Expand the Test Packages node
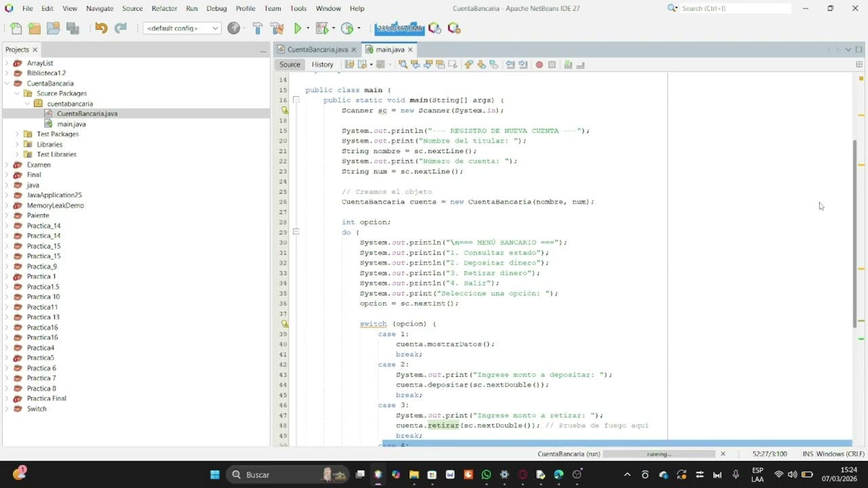This screenshot has height=488, width=868. [17, 134]
